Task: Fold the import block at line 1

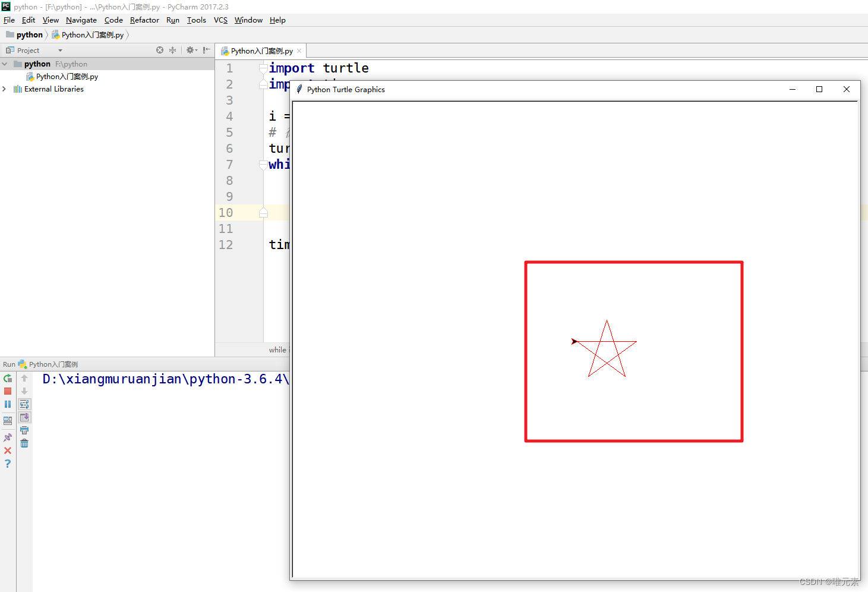Action: point(263,68)
